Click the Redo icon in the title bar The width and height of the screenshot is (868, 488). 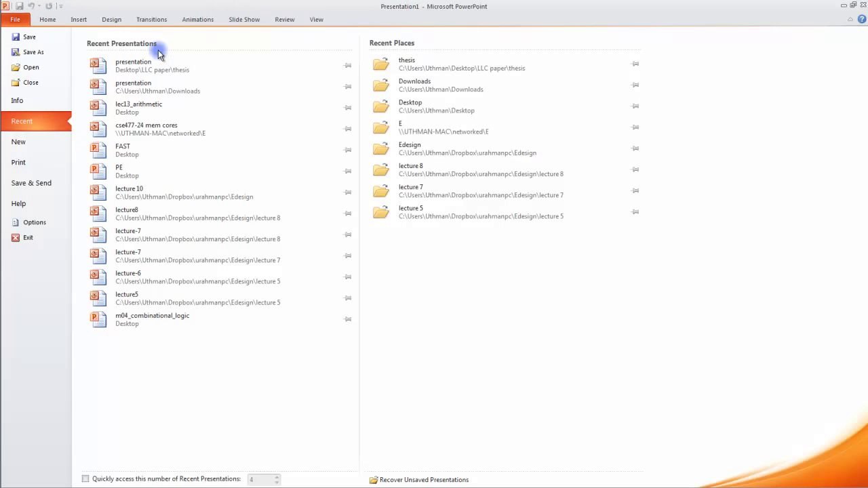pyautogui.click(x=49, y=6)
